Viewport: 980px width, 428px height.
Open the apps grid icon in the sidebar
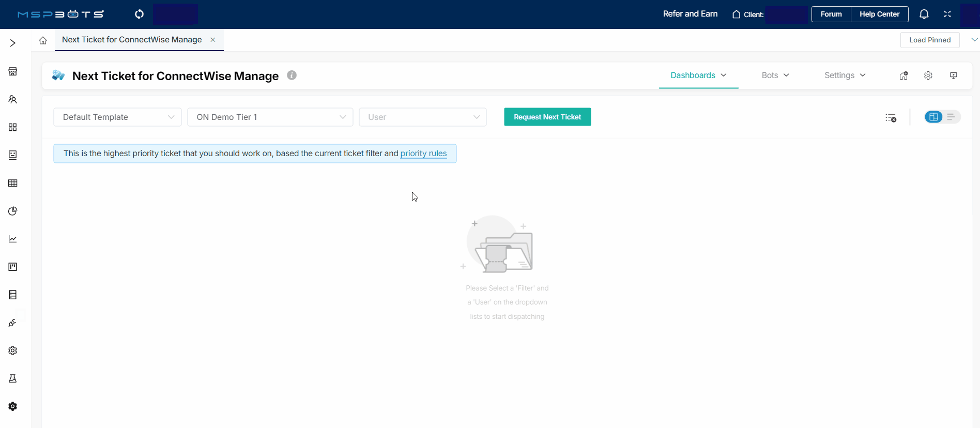(x=13, y=127)
